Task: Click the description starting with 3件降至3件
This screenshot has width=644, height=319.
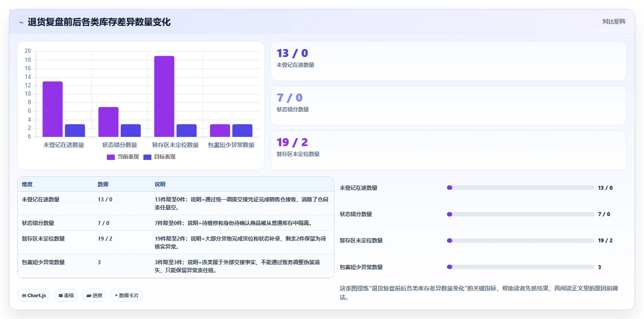Action: [237, 266]
